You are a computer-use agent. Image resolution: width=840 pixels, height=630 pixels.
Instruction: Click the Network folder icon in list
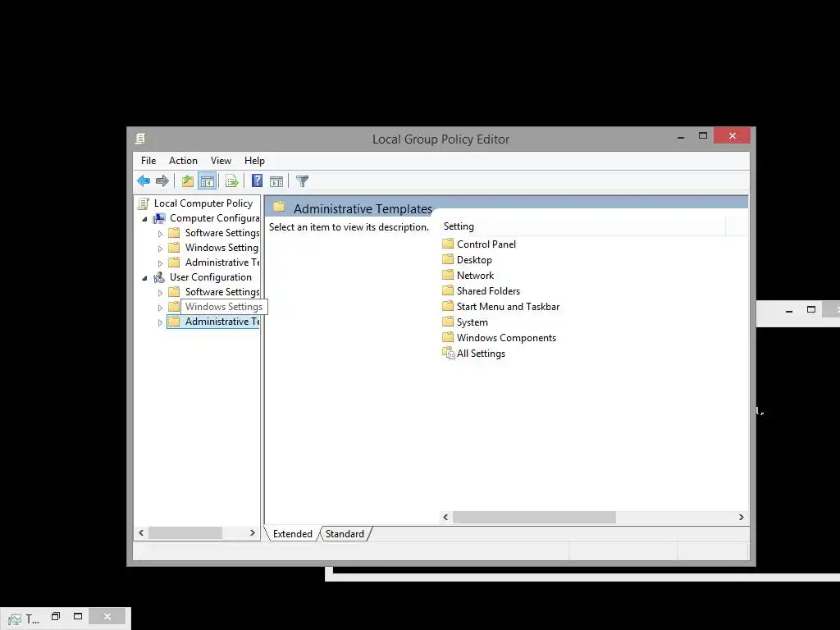tap(448, 275)
